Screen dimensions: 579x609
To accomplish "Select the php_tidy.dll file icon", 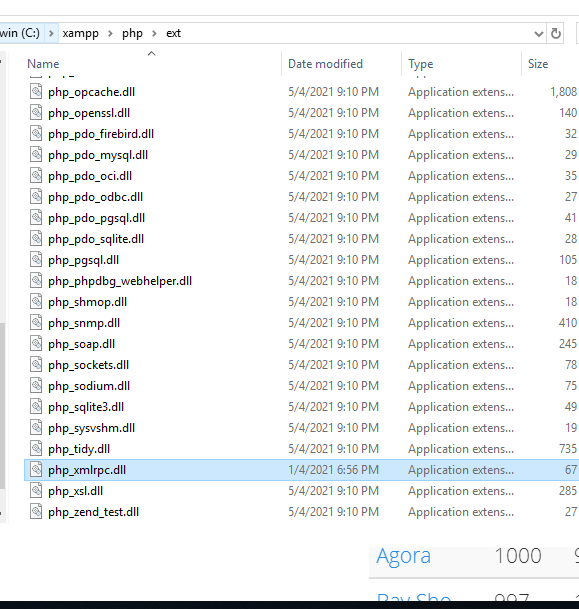I will coord(36,449).
